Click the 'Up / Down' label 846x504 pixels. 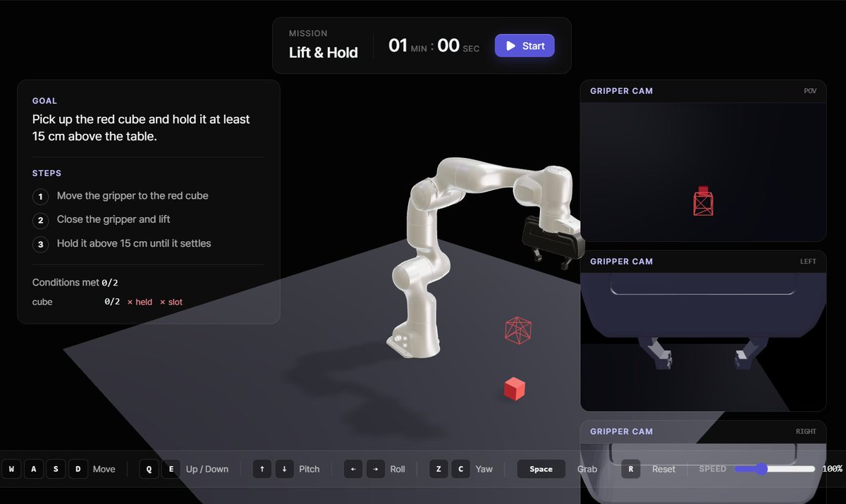(207, 469)
